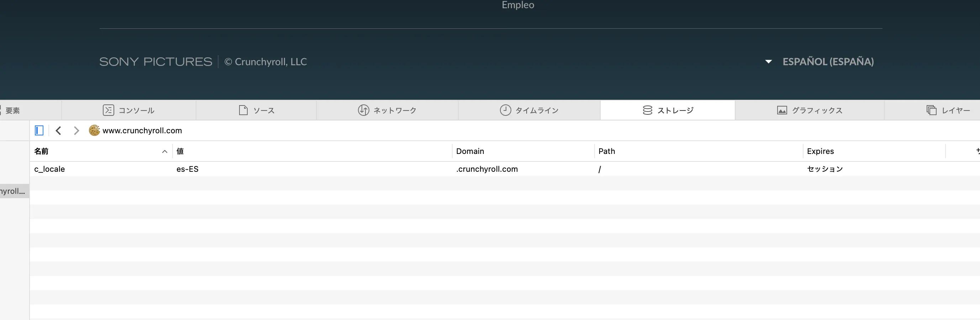Go forward with the right chevron
The width and height of the screenshot is (980, 320).
click(77, 131)
